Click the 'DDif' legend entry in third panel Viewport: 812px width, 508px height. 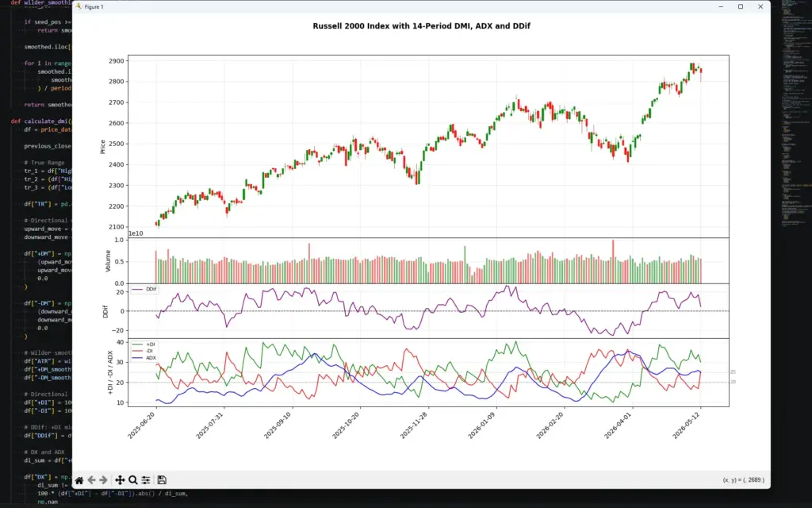(x=145, y=289)
